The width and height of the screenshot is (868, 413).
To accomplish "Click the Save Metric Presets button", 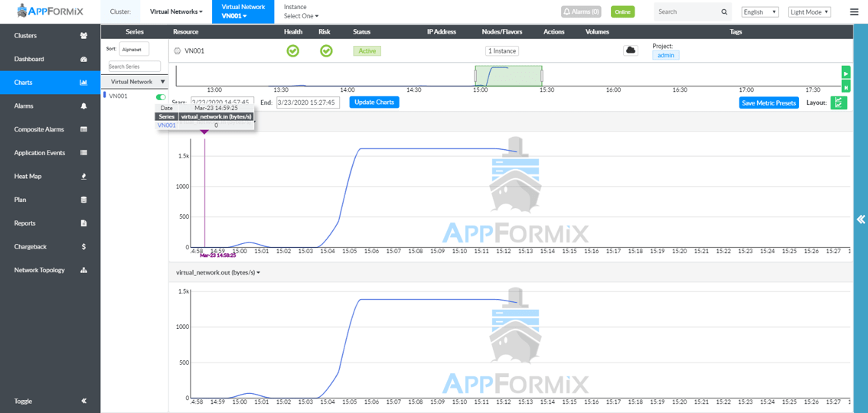I will tap(769, 102).
